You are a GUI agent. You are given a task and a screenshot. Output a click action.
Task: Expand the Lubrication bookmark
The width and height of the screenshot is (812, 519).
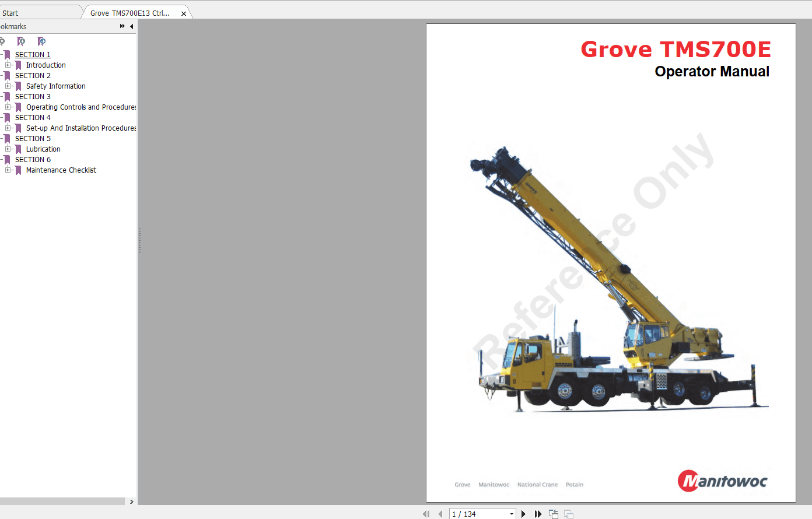click(x=8, y=149)
